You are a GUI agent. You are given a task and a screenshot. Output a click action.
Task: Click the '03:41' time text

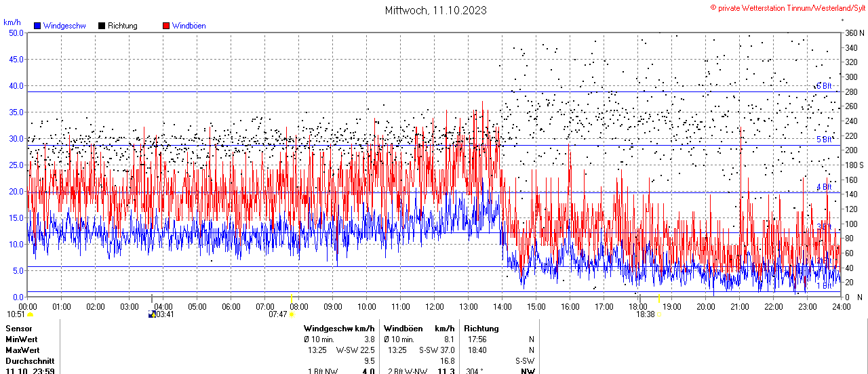(165, 314)
